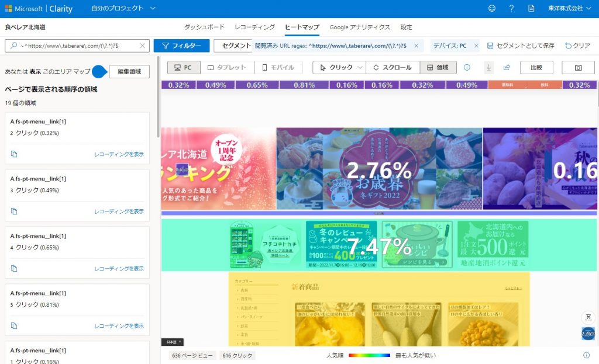599x364 pixels.
Task: Click the セグメント button
Action: (233, 46)
